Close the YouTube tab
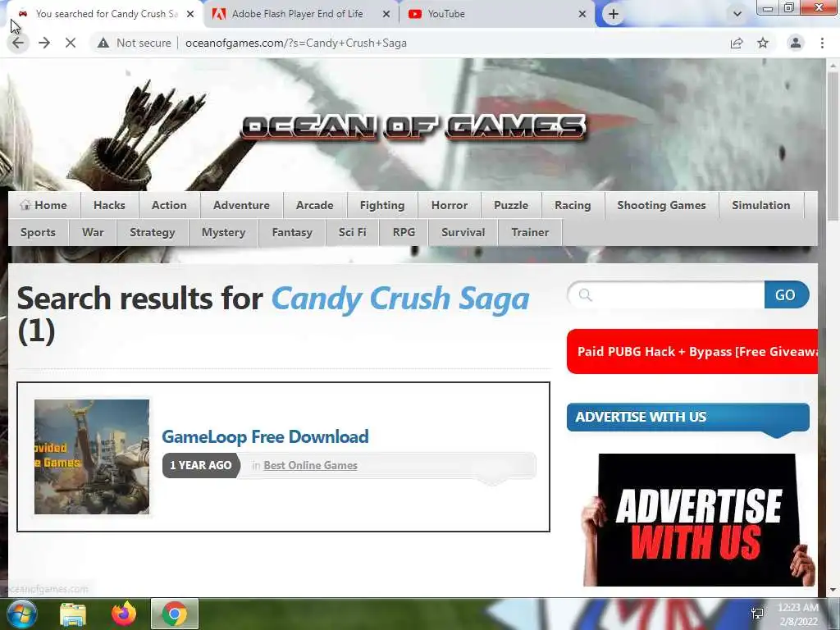840x630 pixels. click(x=582, y=15)
